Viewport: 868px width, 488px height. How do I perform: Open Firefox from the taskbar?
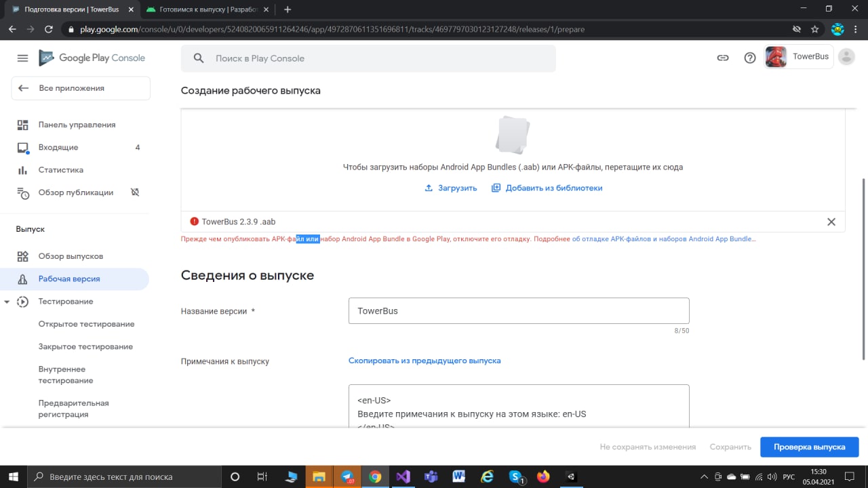[543, 476]
